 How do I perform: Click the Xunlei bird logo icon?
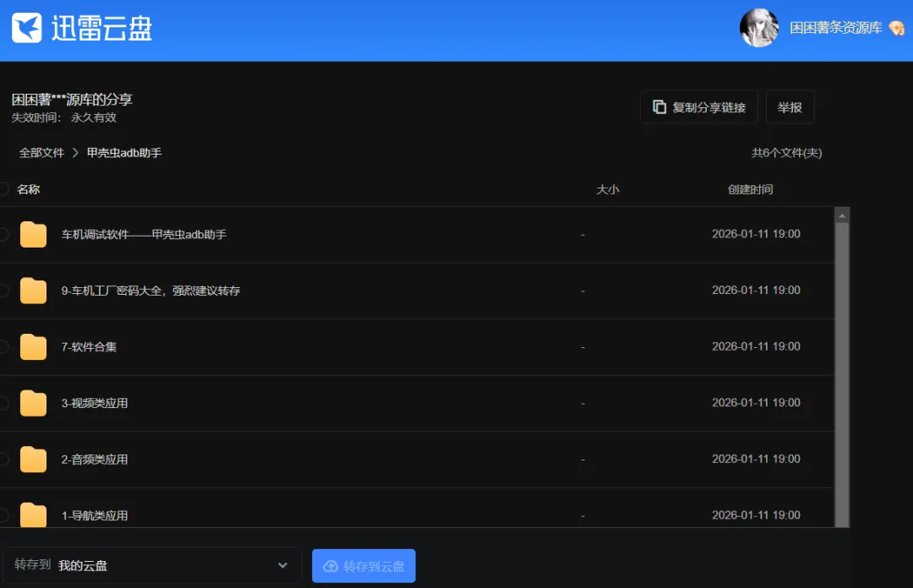[x=27, y=27]
